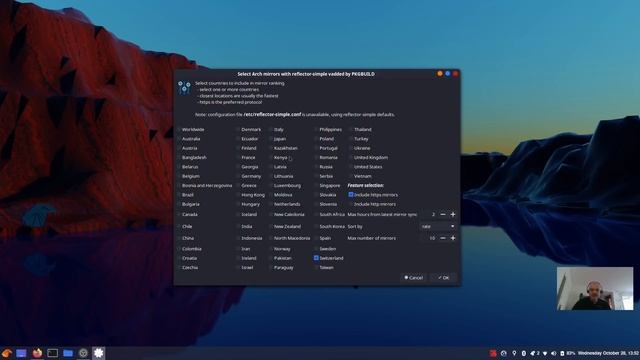Enable the Netherlands mirror country
The height and width of the screenshot is (360, 640).
coord(271,204)
